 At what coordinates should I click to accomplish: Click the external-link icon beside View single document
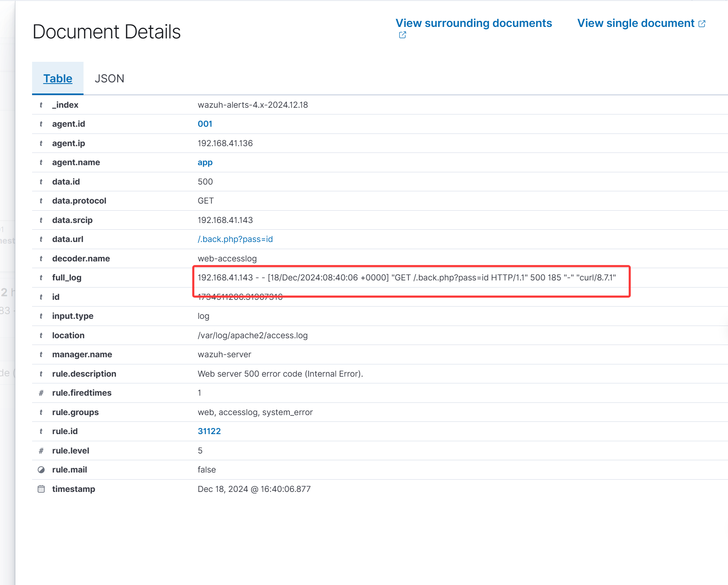pos(702,24)
